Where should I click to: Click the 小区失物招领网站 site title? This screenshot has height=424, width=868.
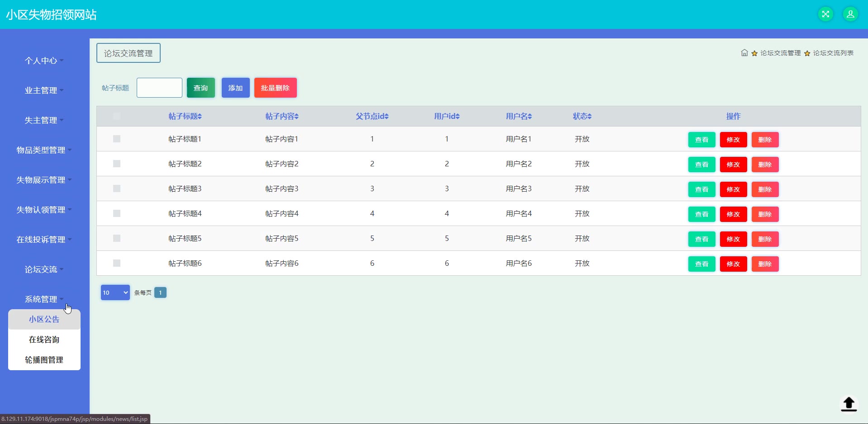click(x=51, y=14)
